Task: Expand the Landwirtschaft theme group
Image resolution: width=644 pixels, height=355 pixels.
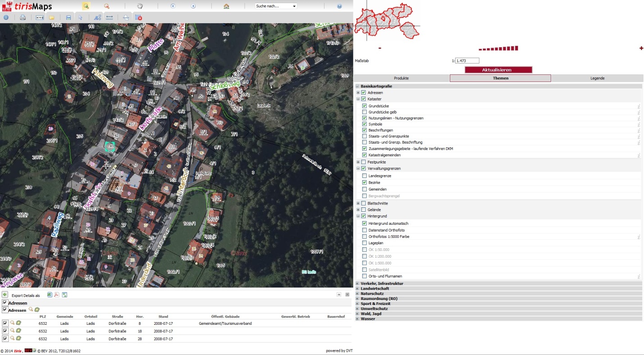Action: (357, 288)
